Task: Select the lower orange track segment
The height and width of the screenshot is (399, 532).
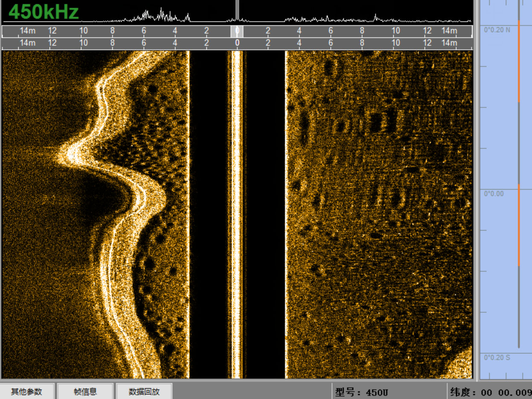Action: 519,225
